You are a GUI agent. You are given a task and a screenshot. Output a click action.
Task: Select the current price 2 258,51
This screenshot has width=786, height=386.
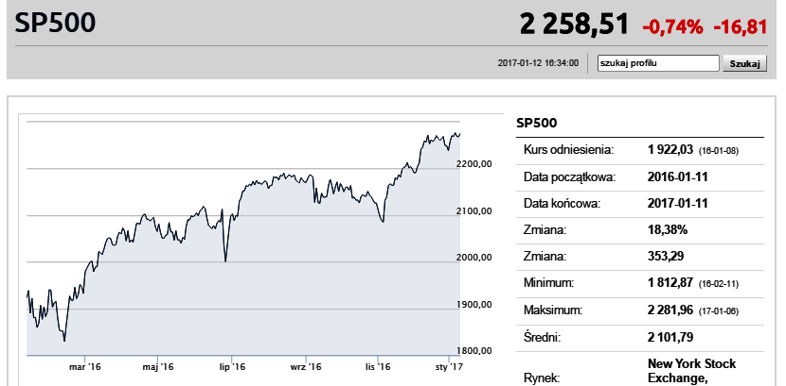574,24
